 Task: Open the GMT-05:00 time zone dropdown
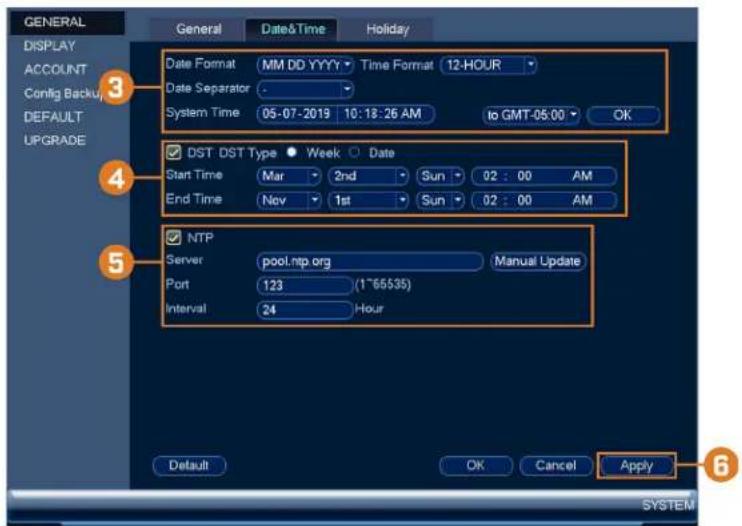531,115
